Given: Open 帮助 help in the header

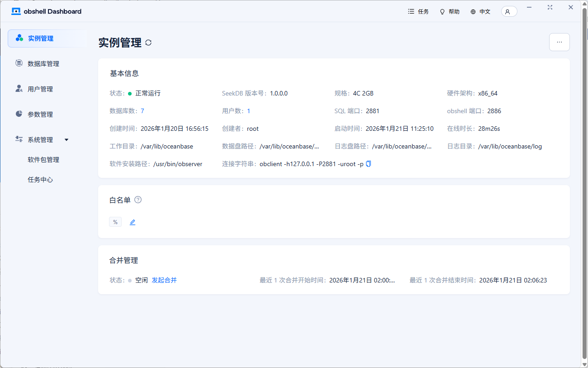Looking at the screenshot, I should tap(449, 12).
